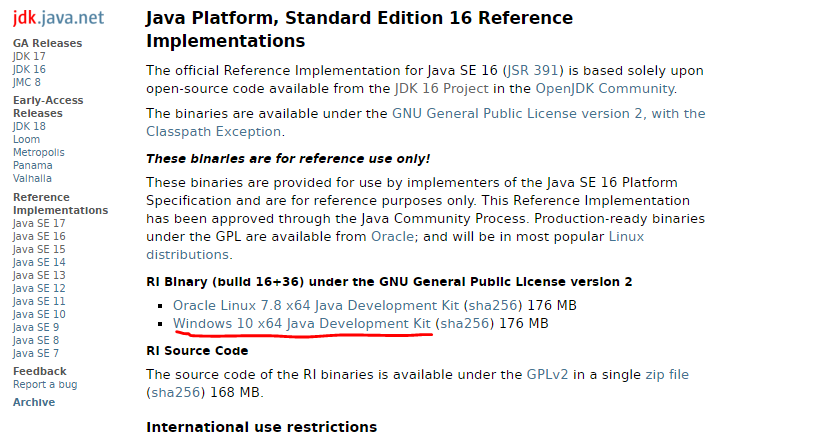829x436 pixels.
Task: Go to Java SE 13 reference implementation
Action: (39, 275)
